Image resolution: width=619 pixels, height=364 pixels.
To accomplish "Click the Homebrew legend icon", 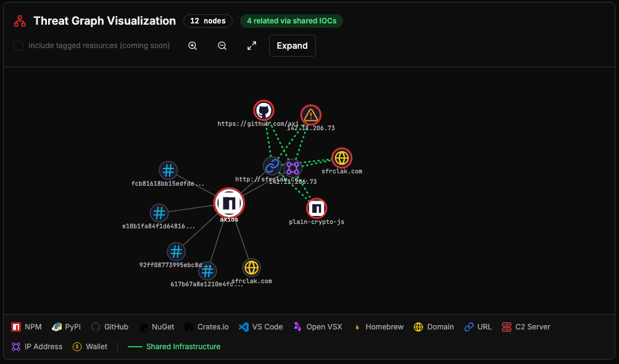I will 357,327.
